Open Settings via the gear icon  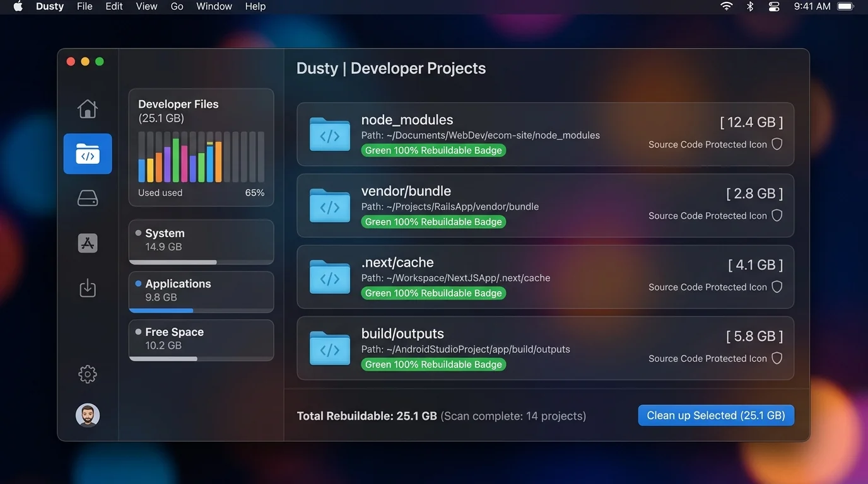88,374
